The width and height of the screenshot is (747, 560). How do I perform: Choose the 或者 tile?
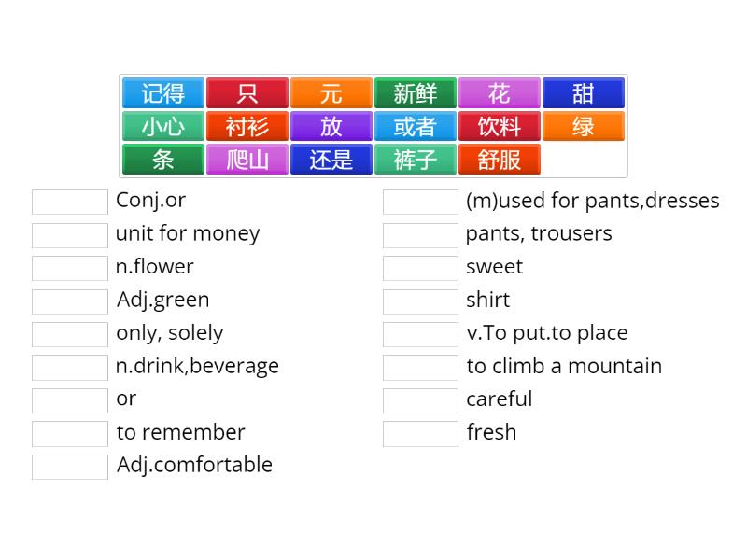(416, 126)
